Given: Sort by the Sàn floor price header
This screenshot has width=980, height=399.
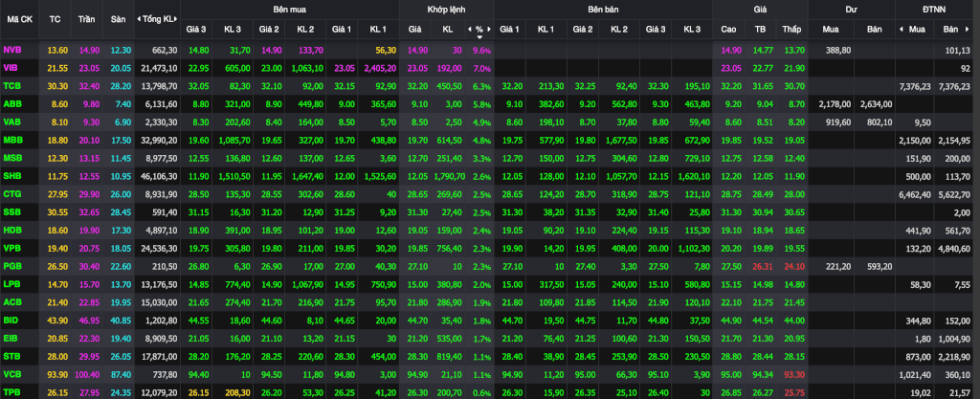Looking at the screenshot, I should click(x=118, y=19).
